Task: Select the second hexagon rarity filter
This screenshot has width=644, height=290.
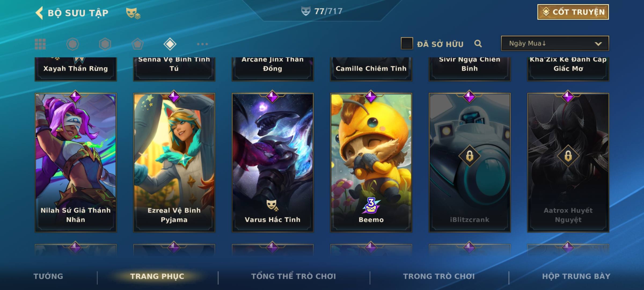Action: [x=105, y=44]
